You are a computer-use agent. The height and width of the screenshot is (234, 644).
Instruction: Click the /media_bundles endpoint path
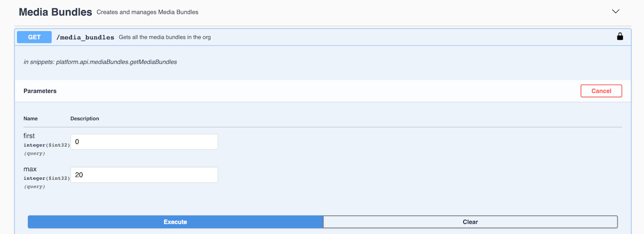(x=85, y=37)
